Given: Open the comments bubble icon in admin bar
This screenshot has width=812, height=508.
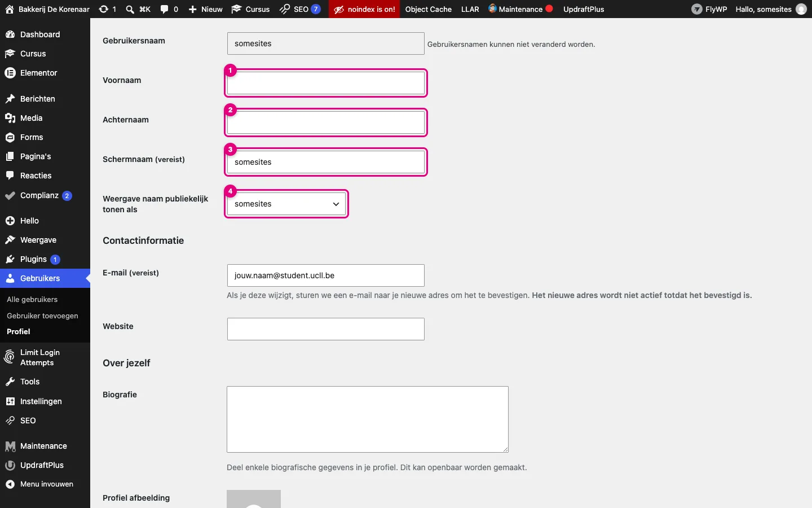Looking at the screenshot, I should coord(164,9).
